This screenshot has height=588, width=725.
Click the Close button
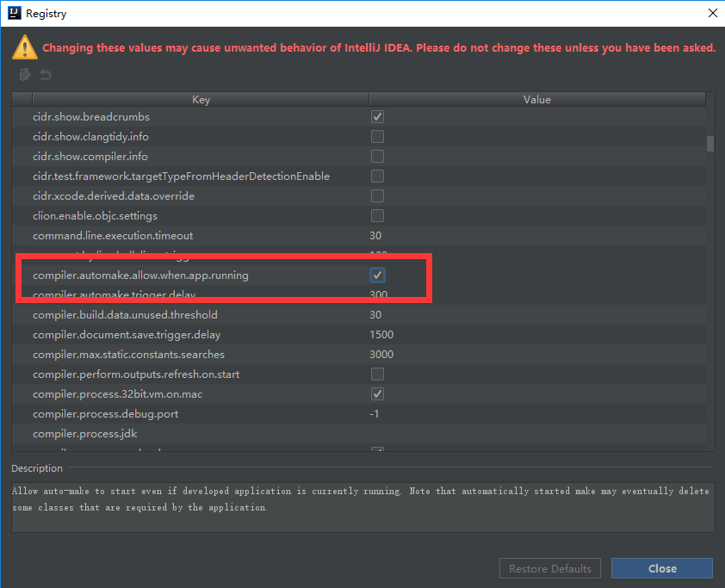click(x=662, y=568)
